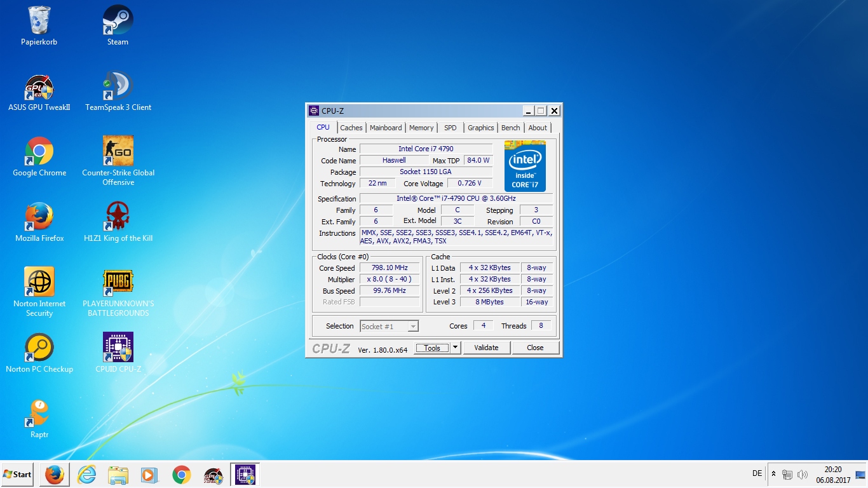Screen dimensions: 868x488
Task: Click the Level 2 4 x 256 KBytes value
Action: click(489, 290)
